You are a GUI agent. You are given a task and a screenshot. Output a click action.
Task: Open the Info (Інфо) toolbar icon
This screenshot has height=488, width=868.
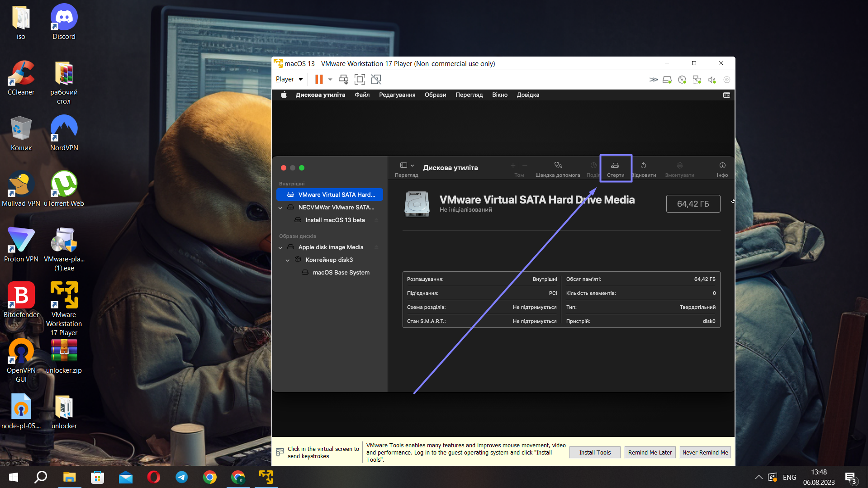pos(722,166)
